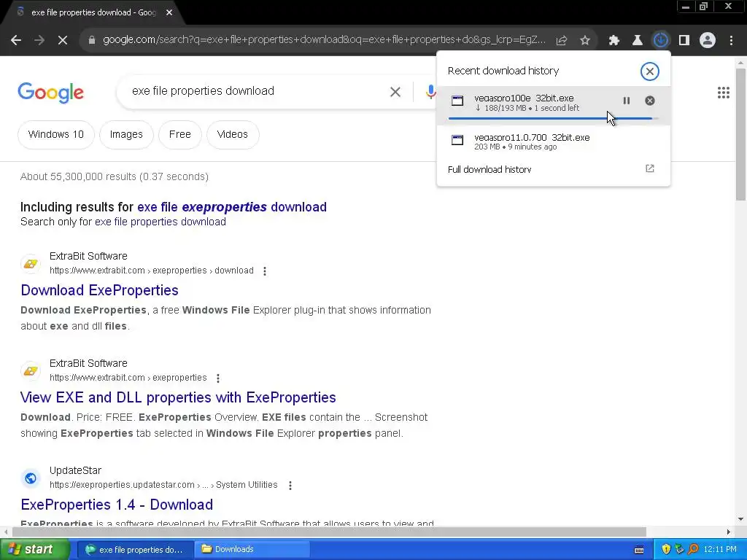747x560 pixels.
Task: Close the Recent download history popup
Action: [649, 71]
